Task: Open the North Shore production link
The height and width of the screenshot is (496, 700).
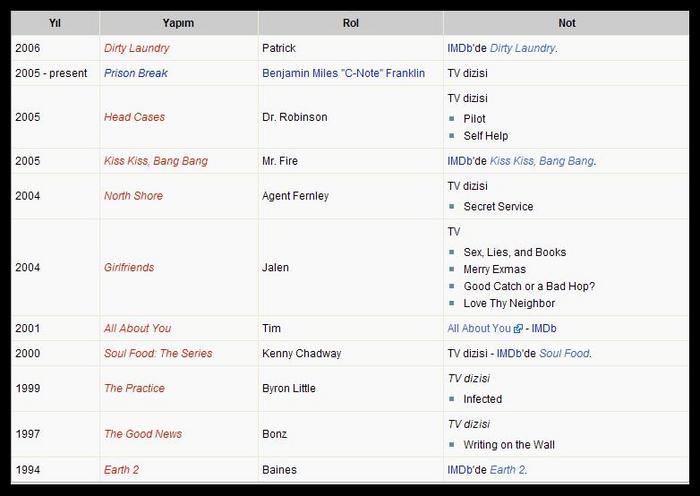Action: coord(133,196)
